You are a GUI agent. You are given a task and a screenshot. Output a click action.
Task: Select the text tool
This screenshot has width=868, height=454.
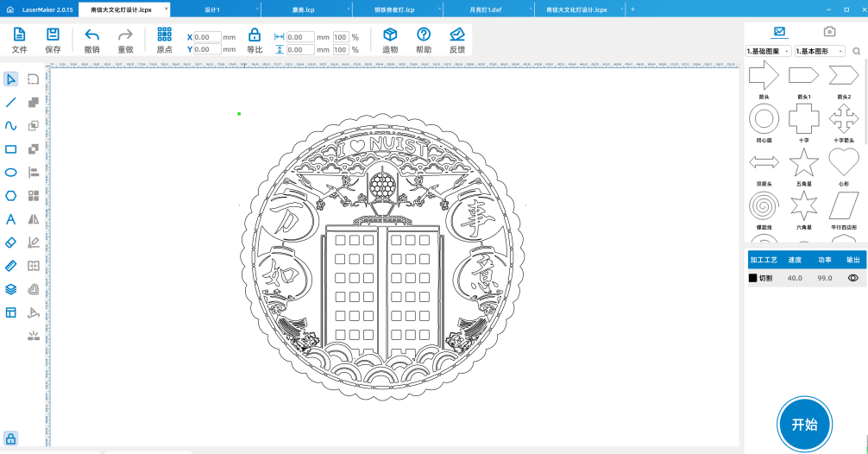click(11, 219)
